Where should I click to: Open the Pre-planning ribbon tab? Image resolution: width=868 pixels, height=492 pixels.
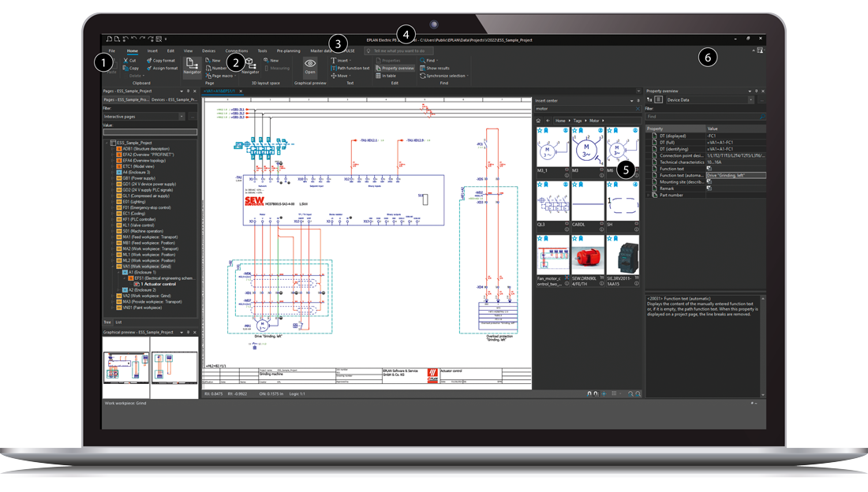pos(288,50)
